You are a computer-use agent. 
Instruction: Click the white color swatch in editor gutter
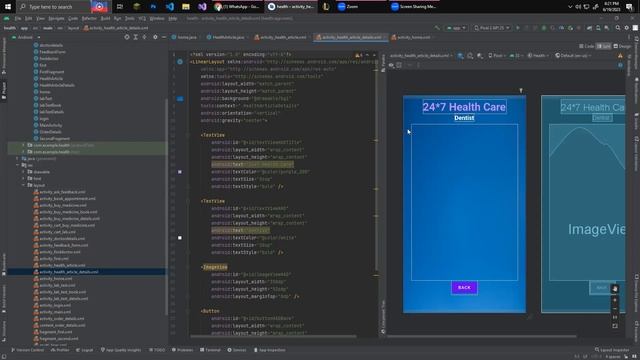click(x=180, y=238)
